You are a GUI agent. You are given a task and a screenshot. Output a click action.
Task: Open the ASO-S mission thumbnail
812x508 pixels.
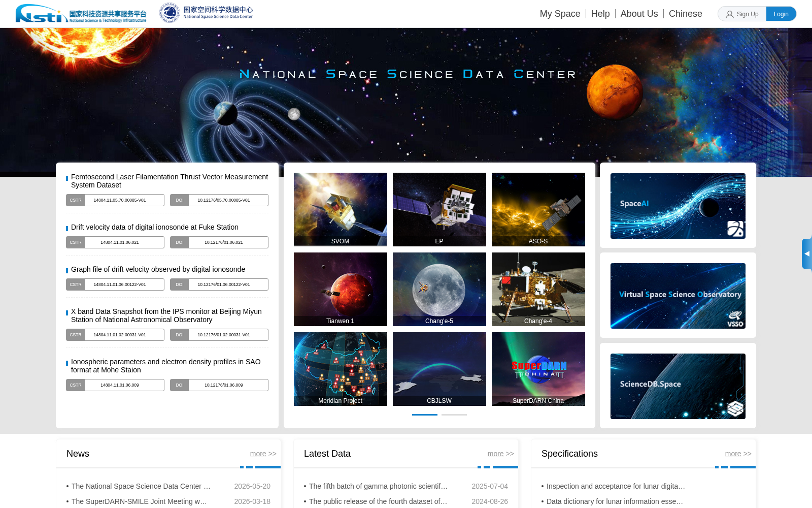point(538,209)
